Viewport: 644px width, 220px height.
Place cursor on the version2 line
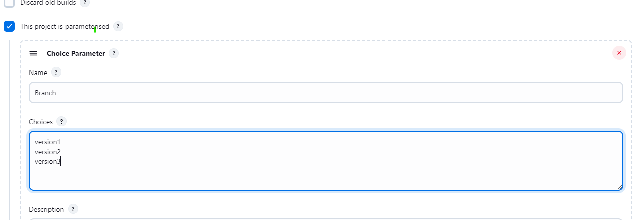(x=47, y=152)
